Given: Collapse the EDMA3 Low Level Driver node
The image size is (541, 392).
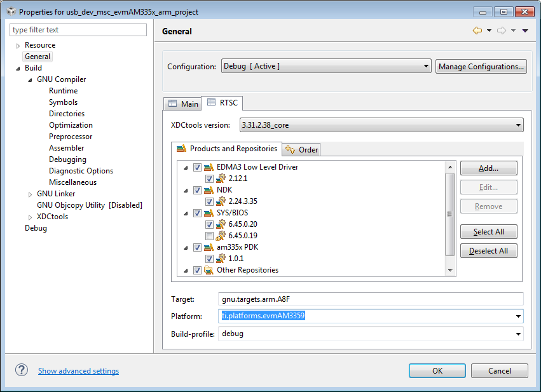Looking at the screenshot, I should click(x=186, y=168).
